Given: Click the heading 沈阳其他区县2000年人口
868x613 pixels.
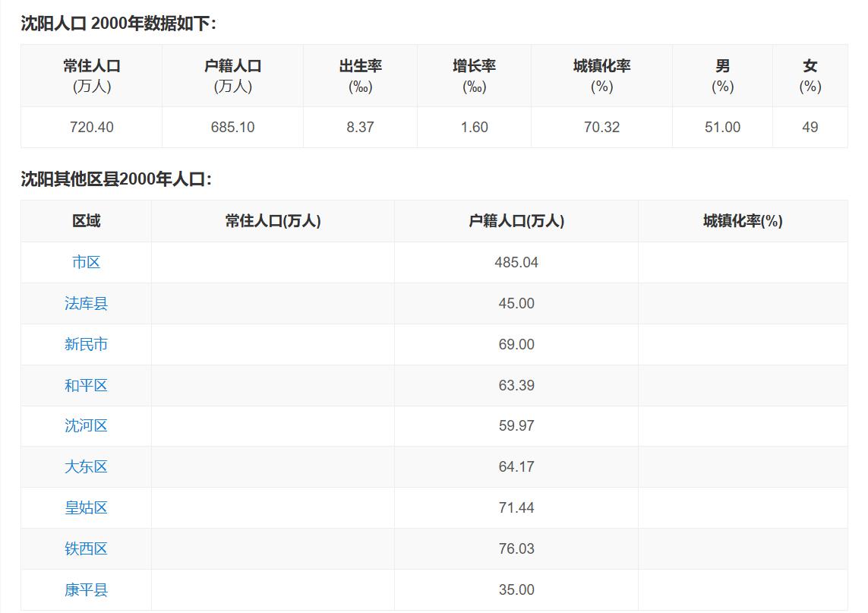Looking at the screenshot, I should point(116,179).
